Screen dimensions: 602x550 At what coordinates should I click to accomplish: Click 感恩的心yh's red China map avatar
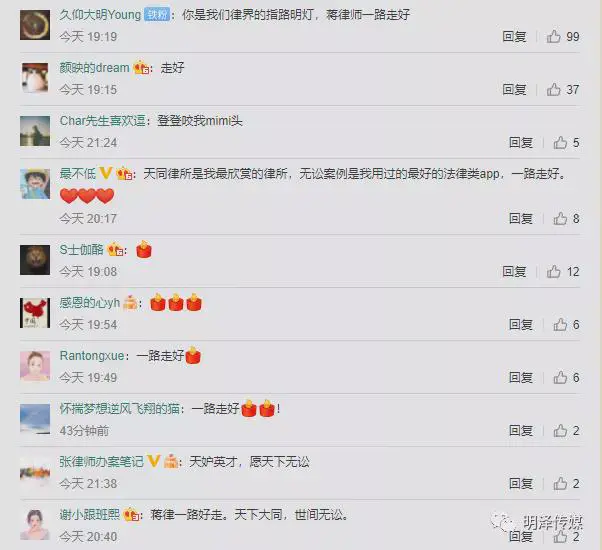point(35,313)
